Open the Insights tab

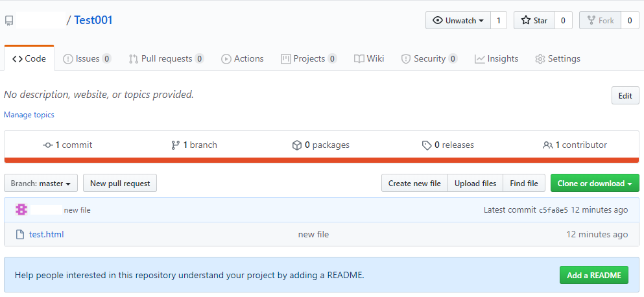496,59
